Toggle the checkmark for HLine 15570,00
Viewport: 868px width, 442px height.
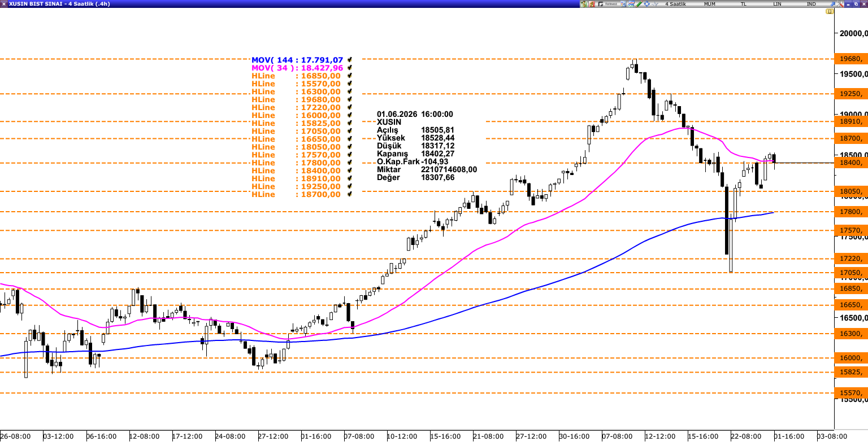pos(350,84)
